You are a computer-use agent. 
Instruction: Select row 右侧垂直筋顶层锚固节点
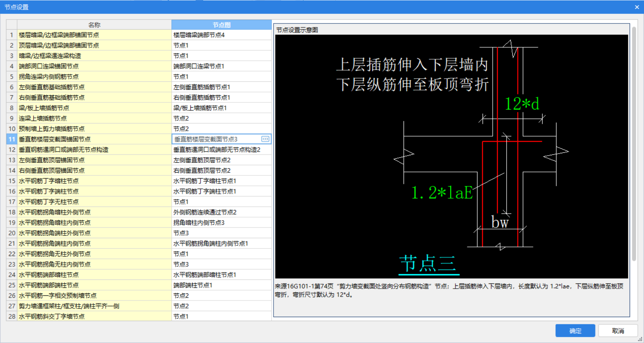94,170
